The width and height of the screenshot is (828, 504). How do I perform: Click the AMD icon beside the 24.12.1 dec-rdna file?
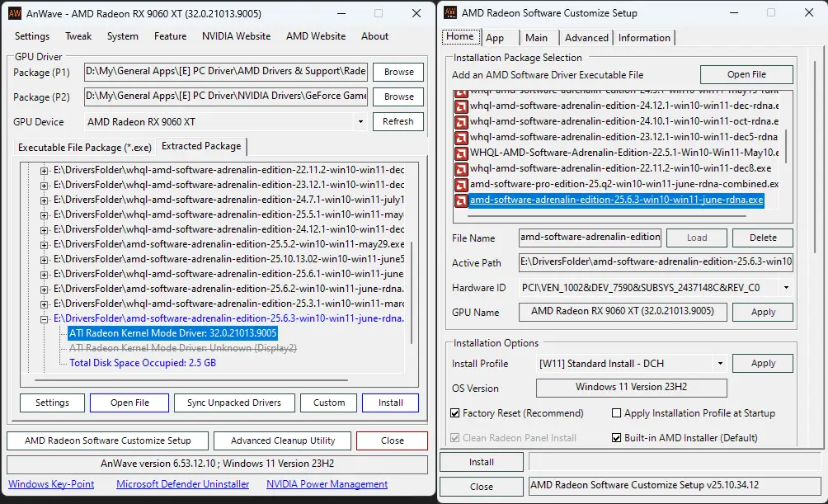pos(461,106)
